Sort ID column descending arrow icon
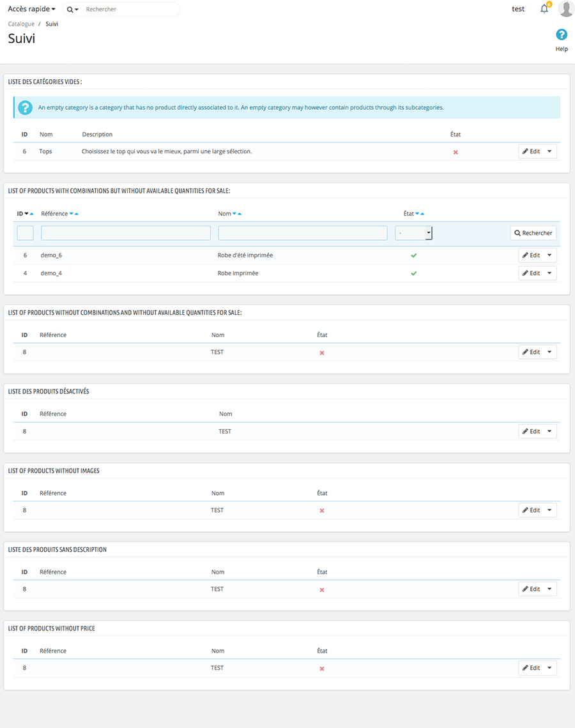575x728 pixels. (26, 214)
